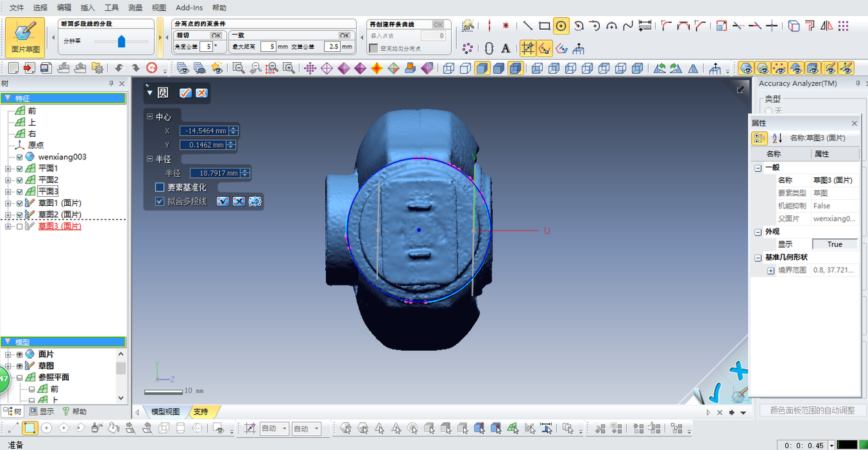Click the Linear pattern dots icon
Image resolution: width=868 pixels, height=450 pixels.
coord(843,26)
